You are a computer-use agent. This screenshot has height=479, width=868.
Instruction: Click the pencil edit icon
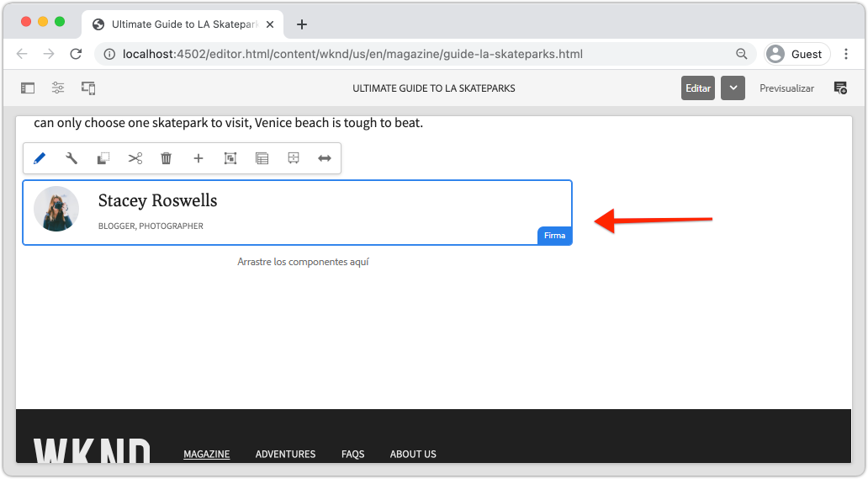[40, 158]
